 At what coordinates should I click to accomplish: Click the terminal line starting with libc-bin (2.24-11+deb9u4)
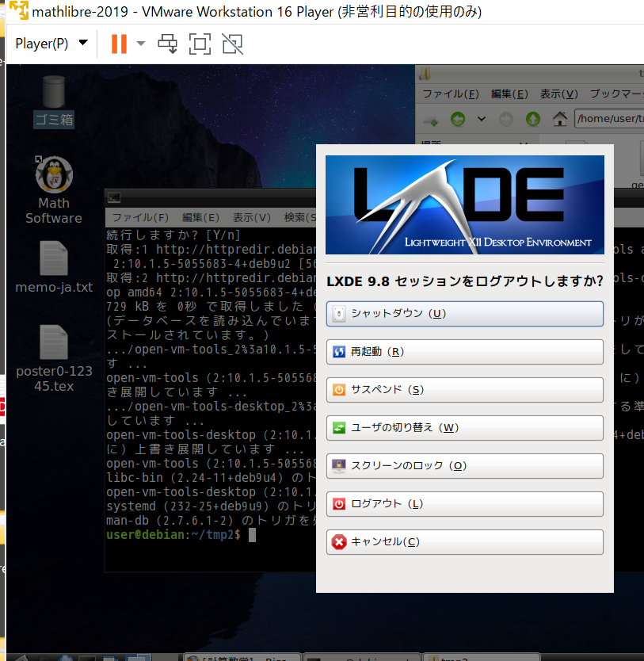tap(211, 478)
